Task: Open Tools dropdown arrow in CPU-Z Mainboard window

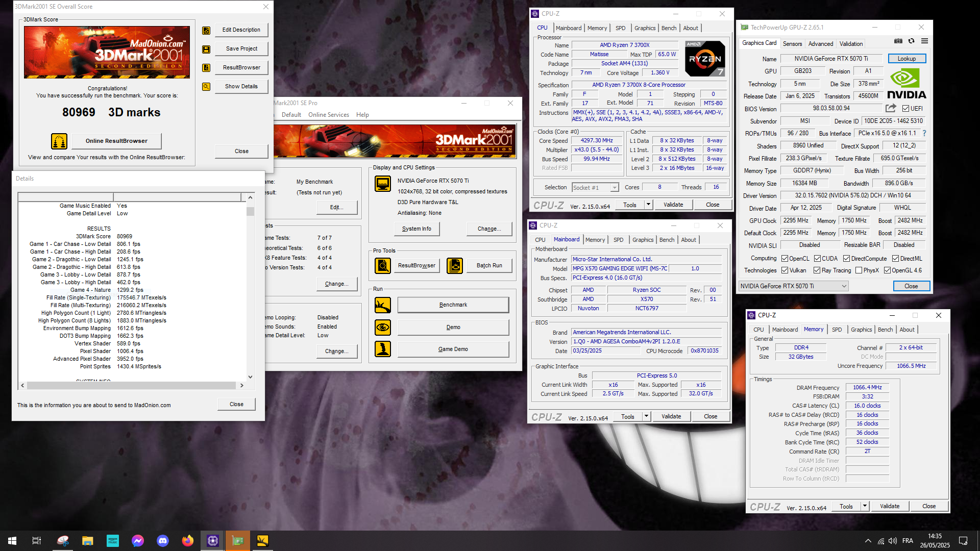Action: pyautogui.click(x=646, y=416)
